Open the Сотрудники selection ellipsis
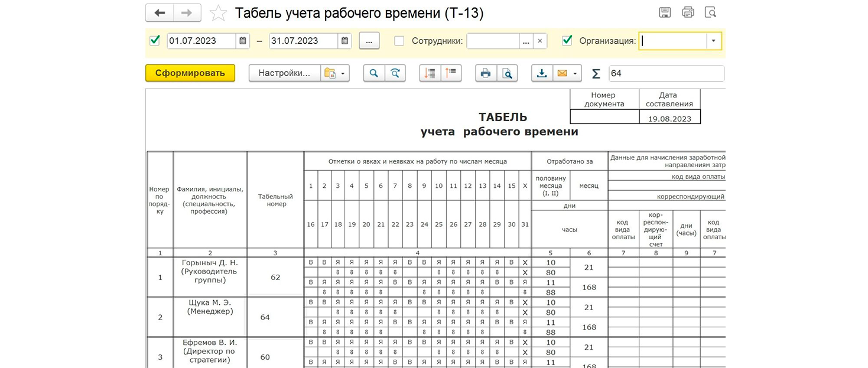The image size is (868, 368). click(526, 41)
